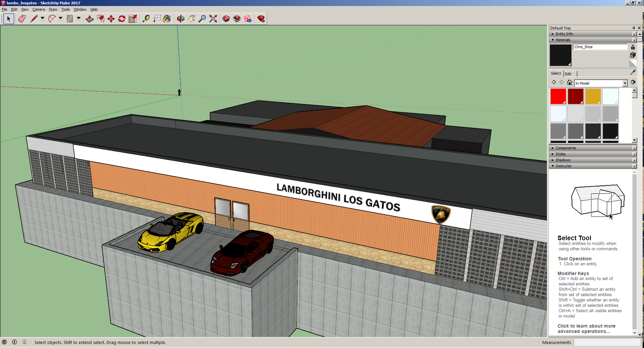Pick the Pan hand tool

click(x=191, y=19)
